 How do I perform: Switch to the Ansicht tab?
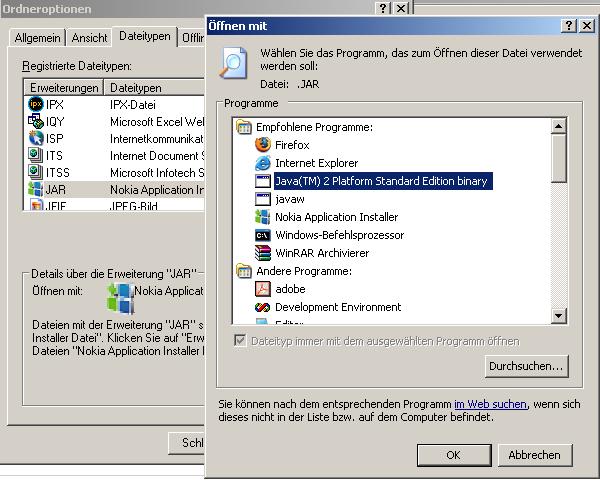[89, 38]
